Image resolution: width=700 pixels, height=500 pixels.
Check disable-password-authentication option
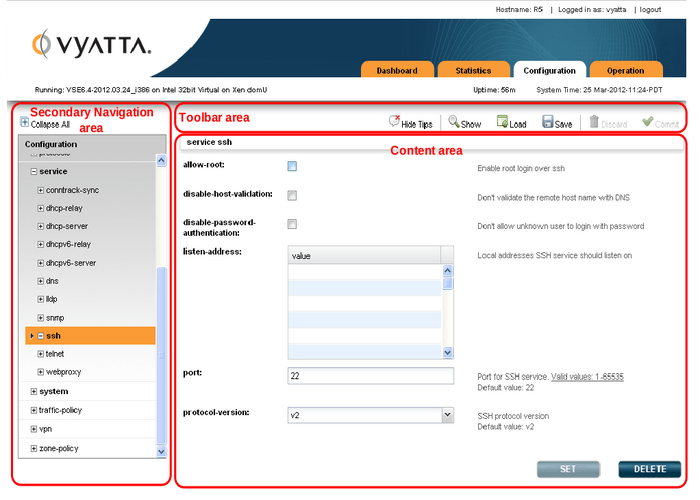coord(292,224)
